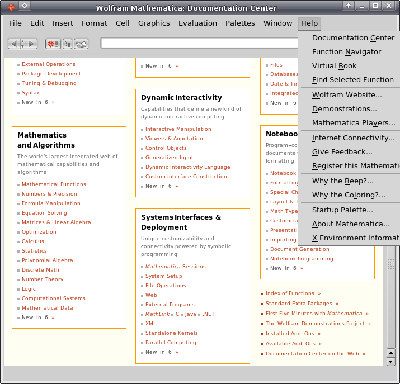The width and height of the screenshot is (400, 384).
Task: Select X Environment Information entry
Action: [x=350, y=238]
